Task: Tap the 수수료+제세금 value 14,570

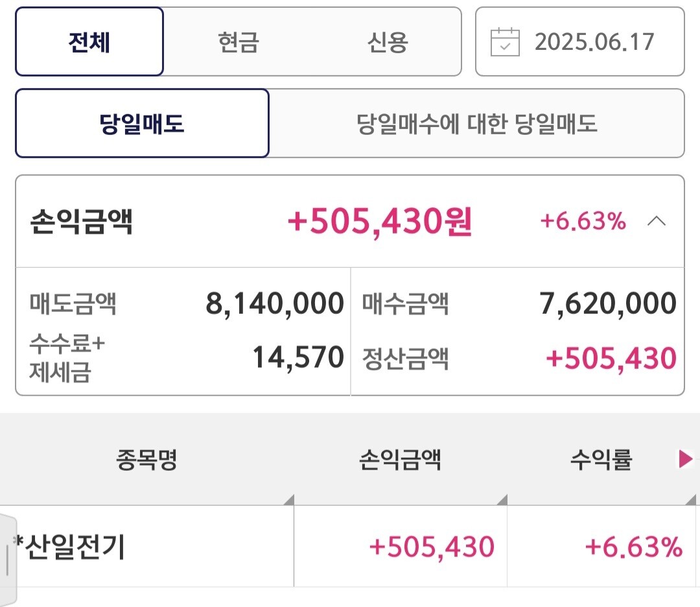Action: [x=298, y=357]
